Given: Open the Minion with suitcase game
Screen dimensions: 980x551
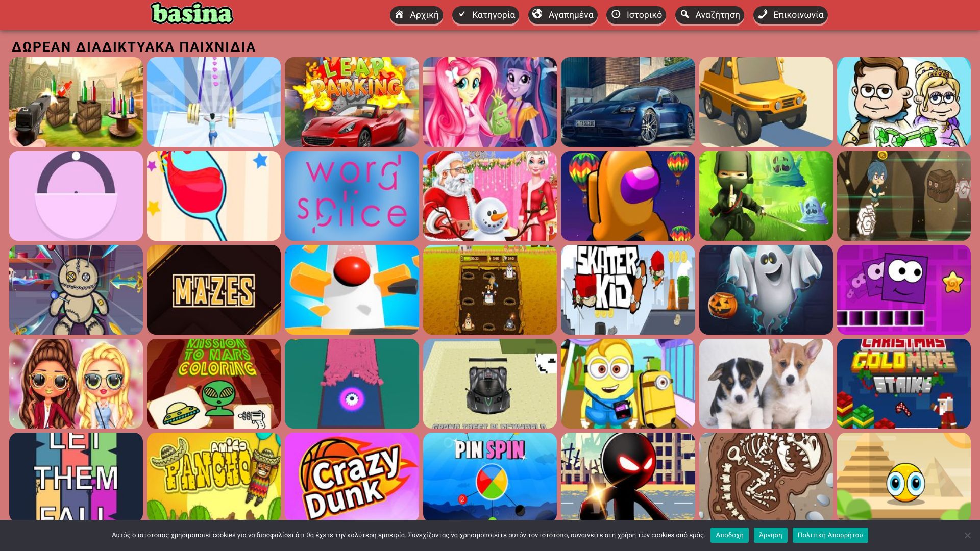Looking at the screenshot, I should [628, 384].
